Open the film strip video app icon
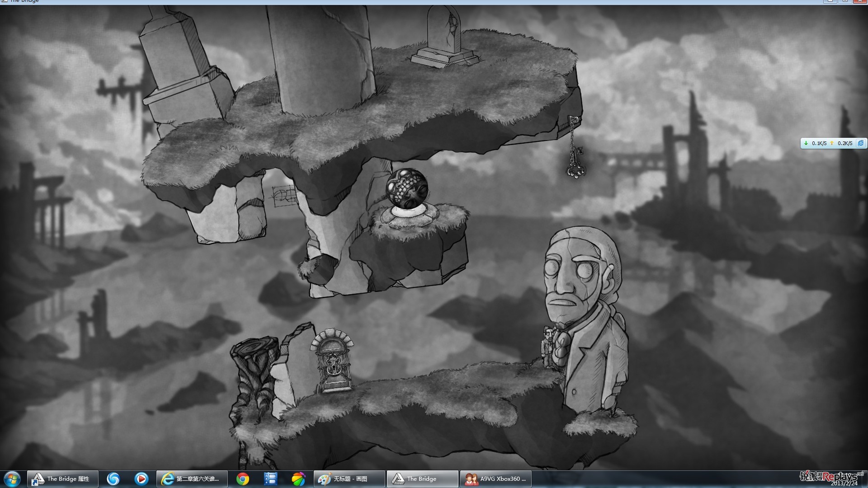This screenshot has height=488, width=868. [270, 479]
